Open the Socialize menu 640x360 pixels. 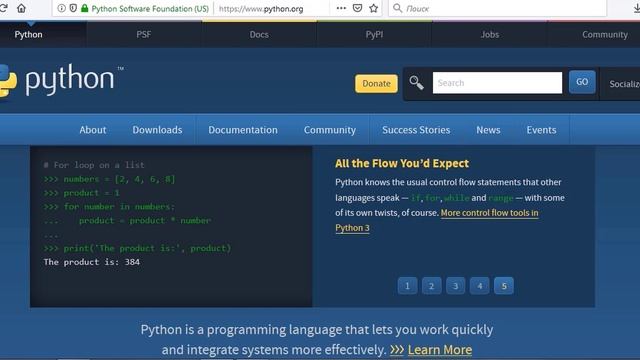624,84
